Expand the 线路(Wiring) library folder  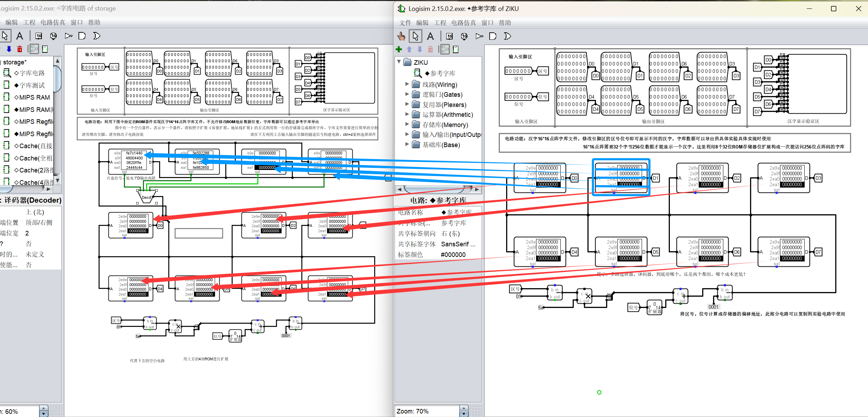(407, 84)
